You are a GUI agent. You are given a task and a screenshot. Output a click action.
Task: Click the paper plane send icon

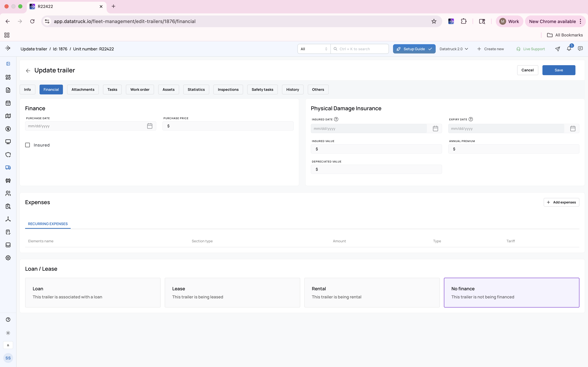tap(557, 49)
